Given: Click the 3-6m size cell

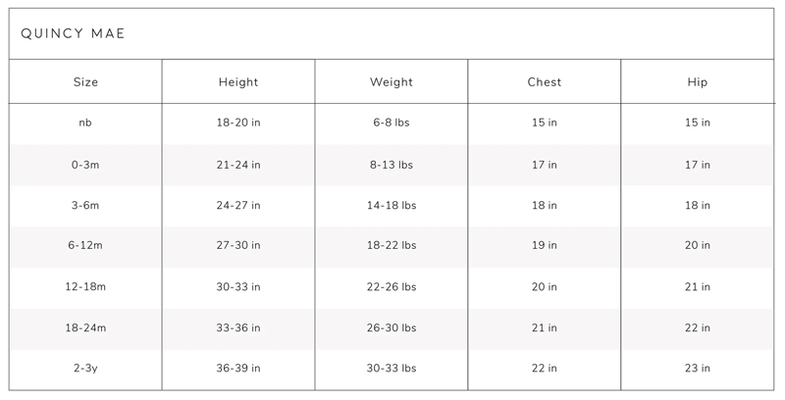Looking at the screenshot, I should 85,205.
